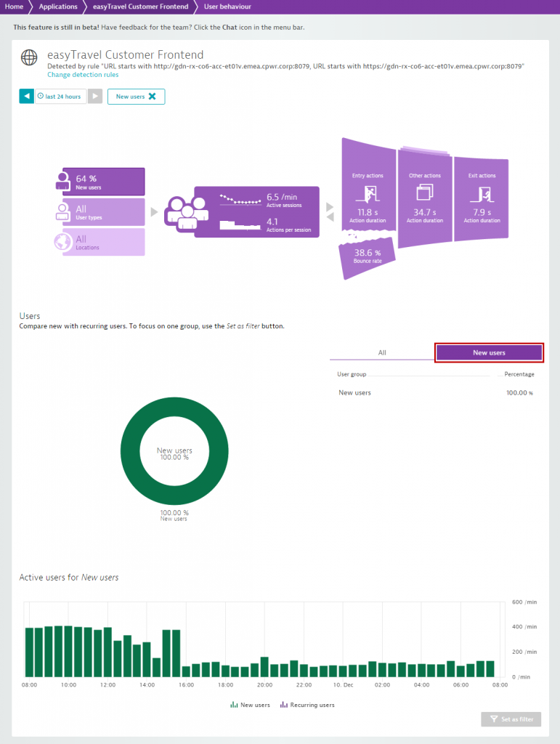Select New users table row
560x744 pixels.
pos(435,393)
